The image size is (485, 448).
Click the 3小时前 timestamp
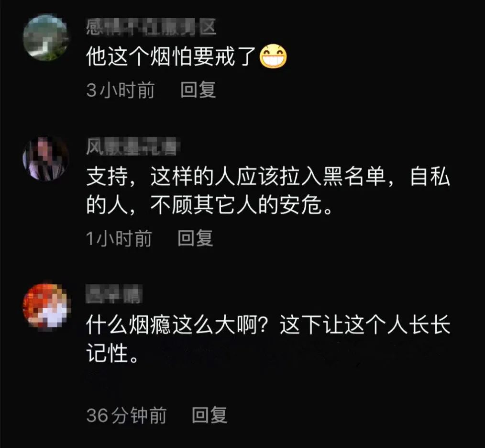click(121, 90)
